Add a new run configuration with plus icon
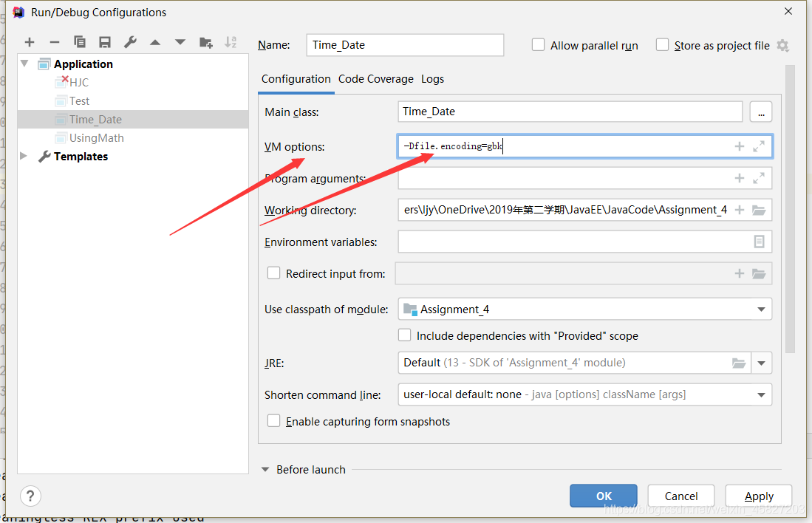812x523 pixels. [x=30, y=42]
